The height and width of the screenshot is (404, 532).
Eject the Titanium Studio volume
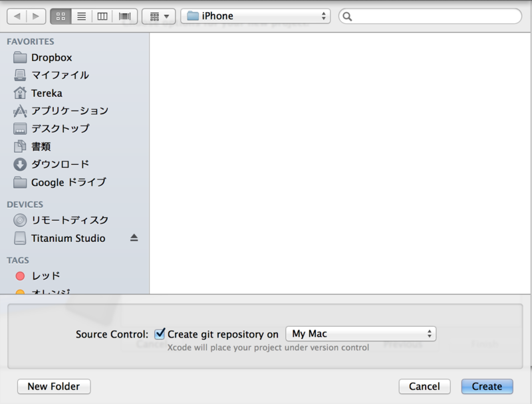click(134, 238)
